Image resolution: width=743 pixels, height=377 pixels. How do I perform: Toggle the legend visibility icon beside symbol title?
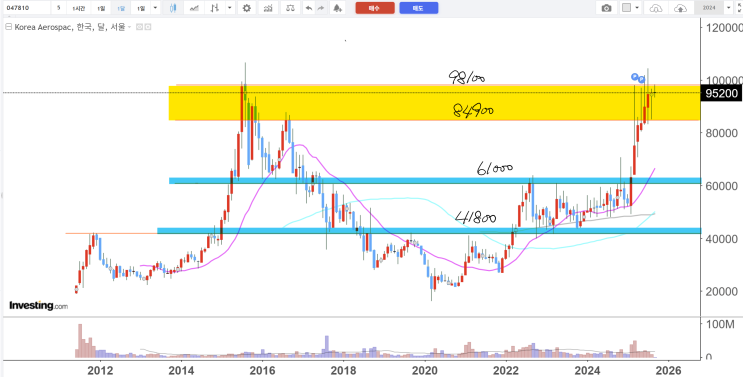tap(139, 27)
